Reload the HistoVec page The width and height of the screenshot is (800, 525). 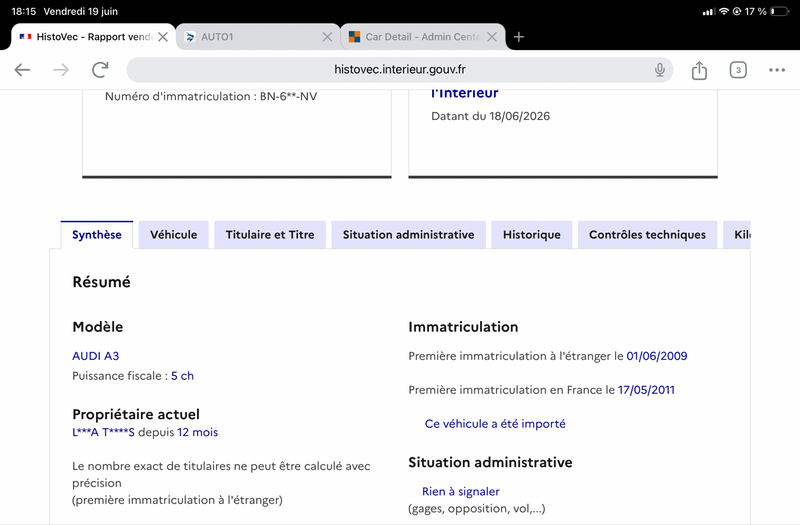[x=101, y=69]
